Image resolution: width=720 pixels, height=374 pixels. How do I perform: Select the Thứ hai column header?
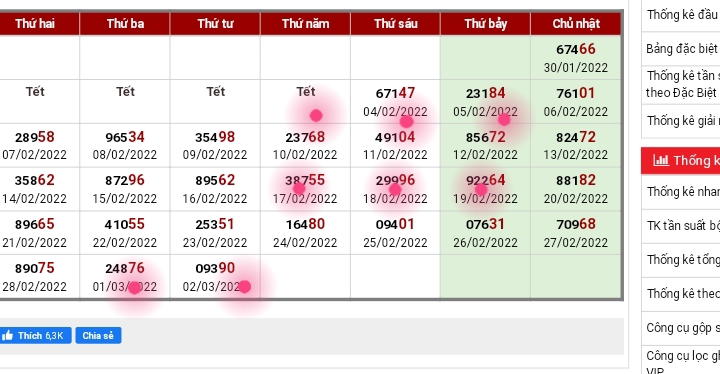(x=35, y=23)
